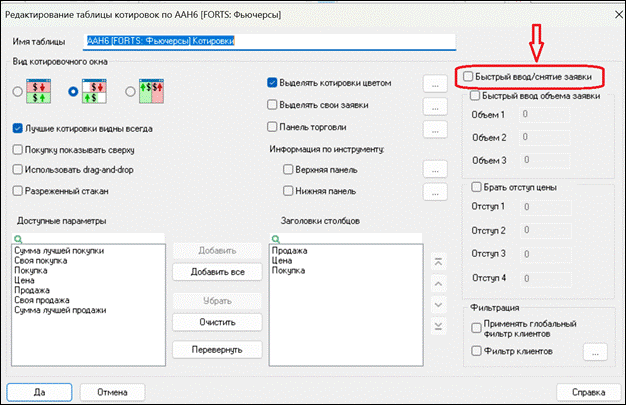Screen dimensions: 626x405
Task: Open ellipsis options for 'Верхняя панель'
Action: 433,169
